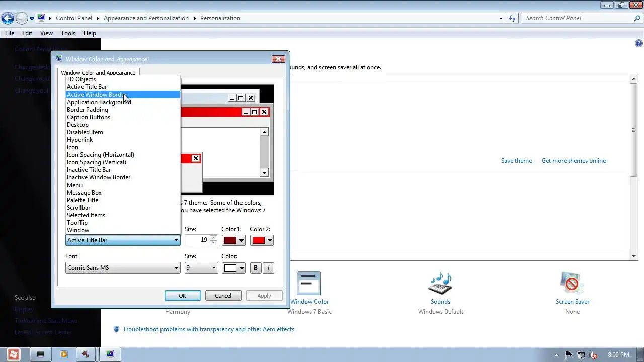Select Desktop in the item list
This screenshot has height=362, width=644.
point(122,125)
